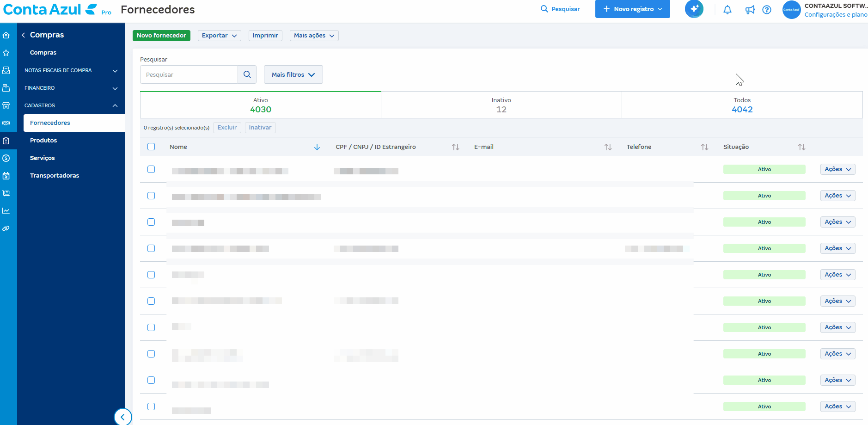Toggle the select-all checkbox in table header

(x=151, y=147)
